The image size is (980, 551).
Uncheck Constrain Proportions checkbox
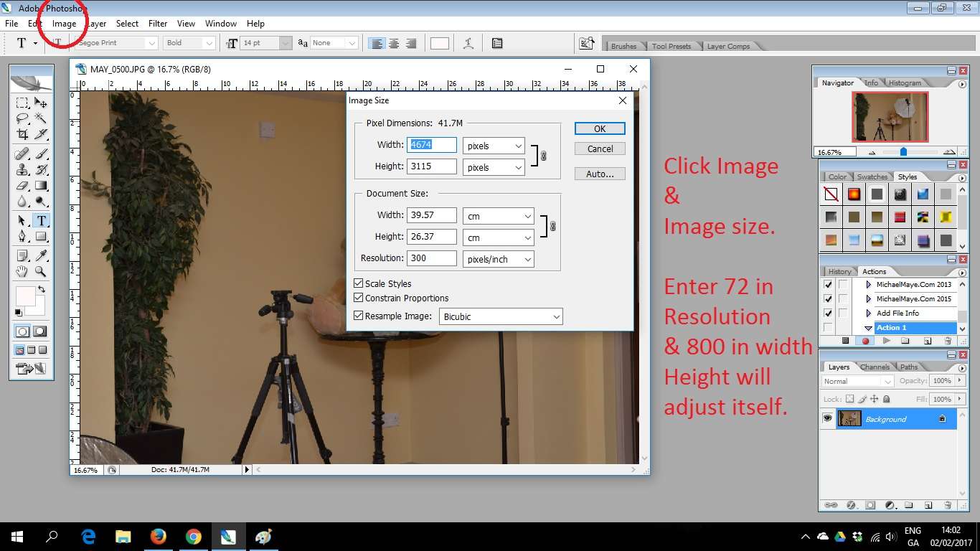(x=359, y=298)
